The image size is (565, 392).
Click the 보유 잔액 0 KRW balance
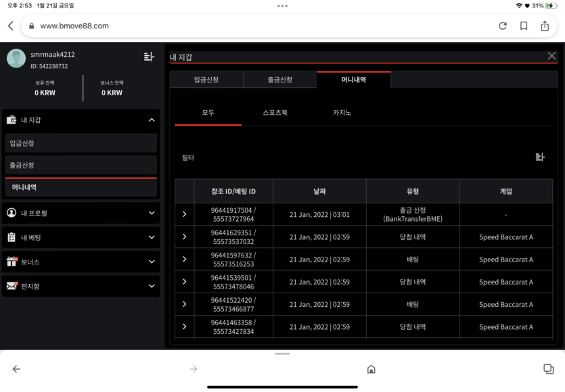point(45,88)
